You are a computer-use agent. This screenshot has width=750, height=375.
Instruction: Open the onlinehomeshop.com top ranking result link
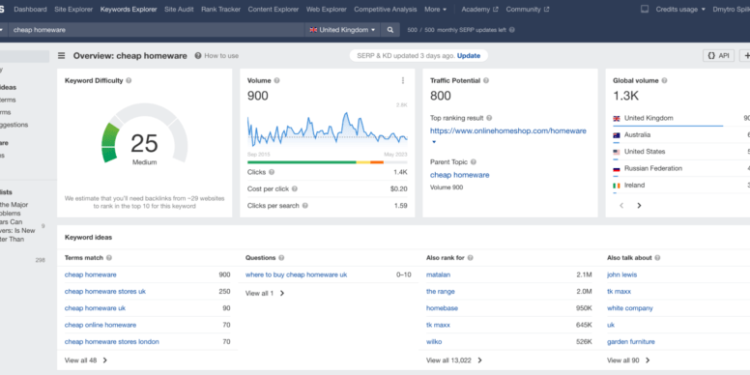tap(508, 131)
